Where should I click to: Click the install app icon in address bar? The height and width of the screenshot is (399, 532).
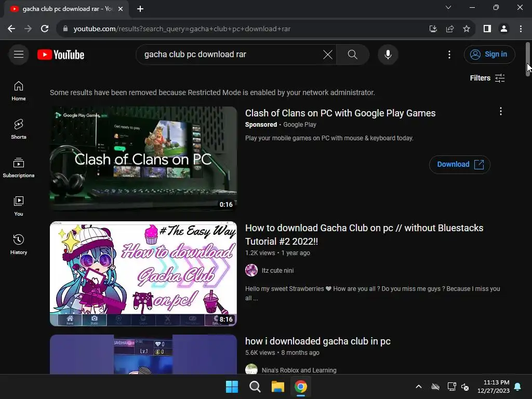433,29
